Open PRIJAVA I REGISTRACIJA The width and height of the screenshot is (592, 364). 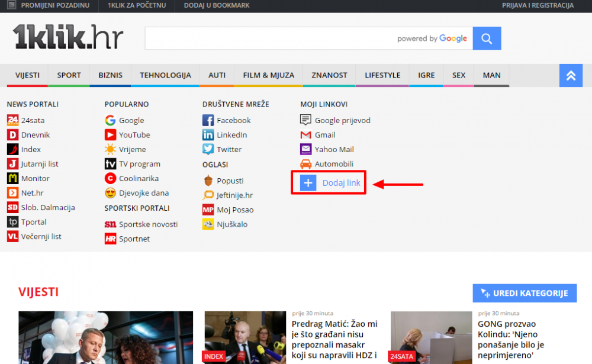[538, 5]
